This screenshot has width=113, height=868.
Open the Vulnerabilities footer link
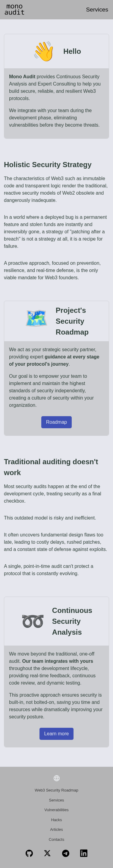tap(57, 810)
